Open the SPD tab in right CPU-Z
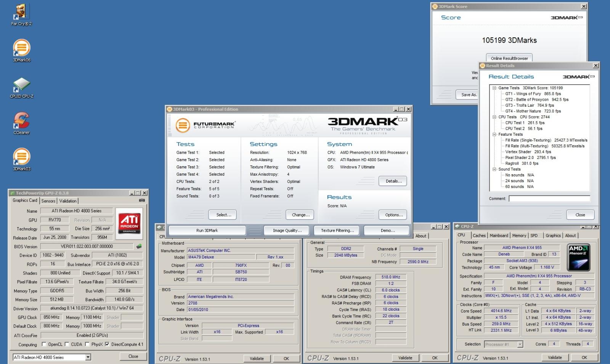Viewport: 610px width, 364px height. [534, 236]
